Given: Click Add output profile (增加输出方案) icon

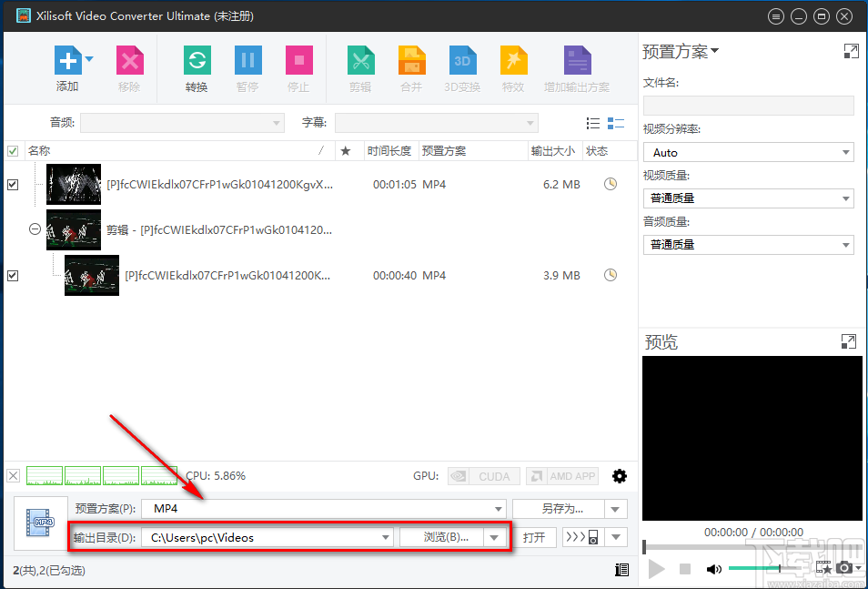Looking at the screenshot, I should (x=578, y=60).
